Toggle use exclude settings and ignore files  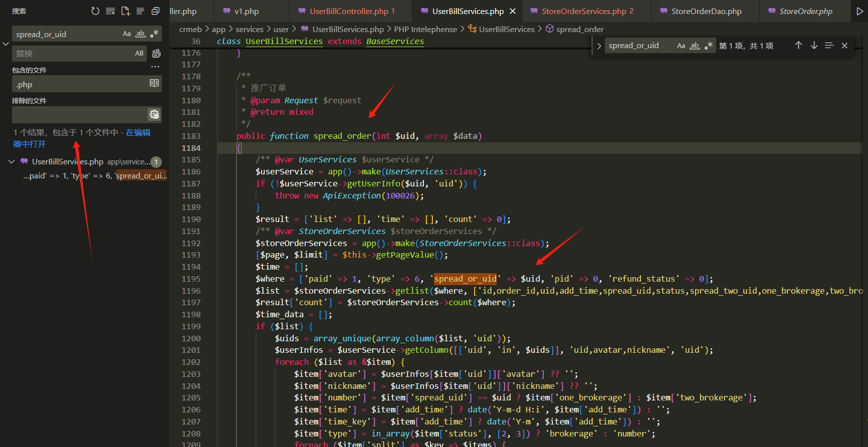pos(154,114)
